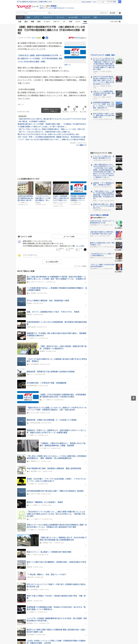The height and width of the screenshot is (644, 138).
Task: Click the ATV NEWS article image
Action: (75, 52)
